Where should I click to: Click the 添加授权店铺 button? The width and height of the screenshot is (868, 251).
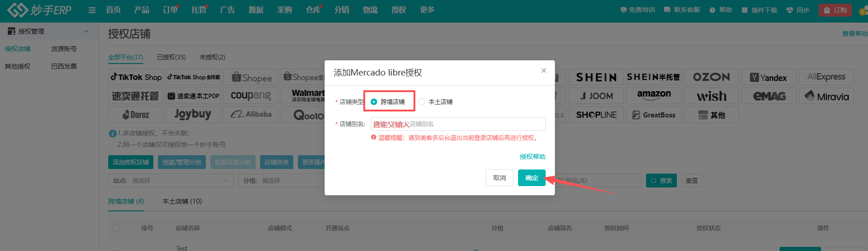tap(131, 162)
